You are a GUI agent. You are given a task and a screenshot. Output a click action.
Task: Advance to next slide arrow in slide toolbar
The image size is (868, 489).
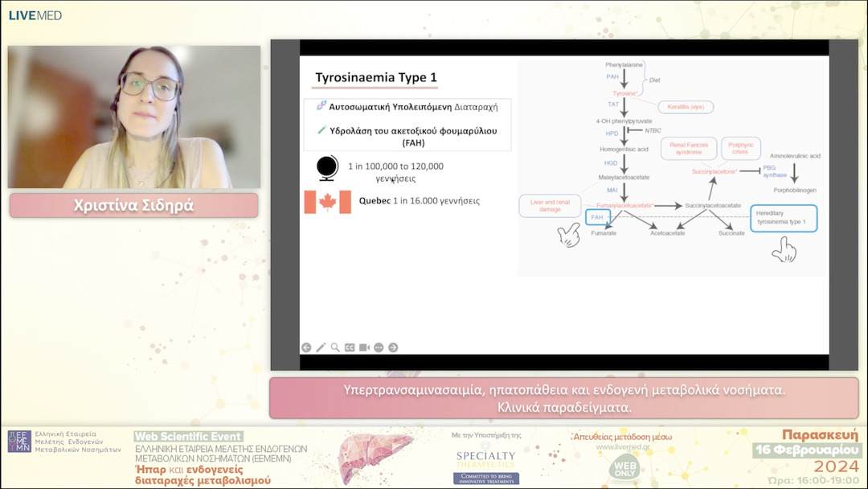[393, 347]
